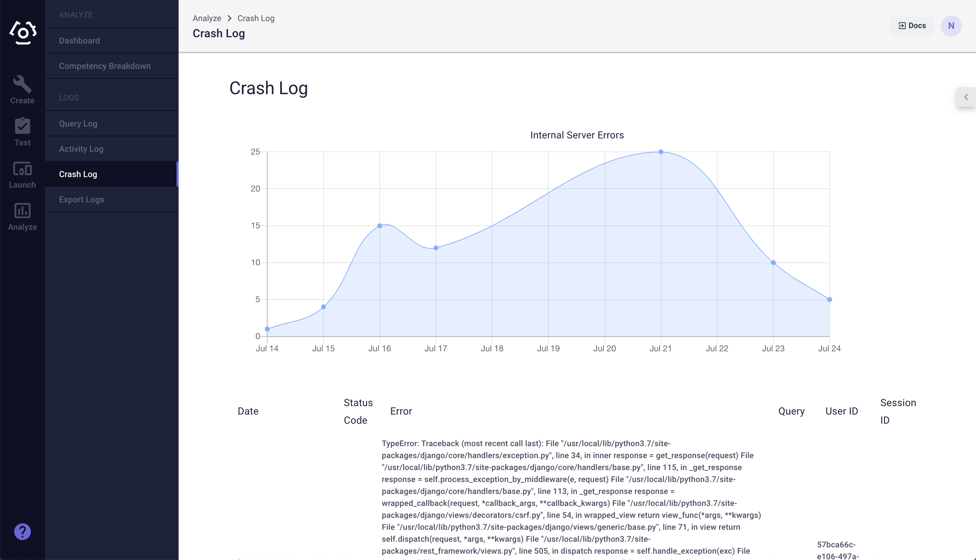Screen dimensions: 976x560
Task: Click the Session ID column header
Action: coord(898,411)
